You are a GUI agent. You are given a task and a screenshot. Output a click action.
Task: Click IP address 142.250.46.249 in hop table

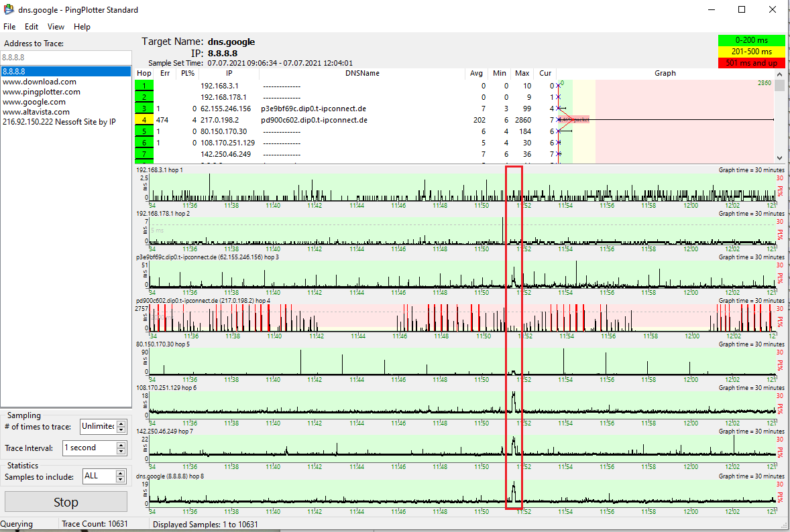click(226, 155)
